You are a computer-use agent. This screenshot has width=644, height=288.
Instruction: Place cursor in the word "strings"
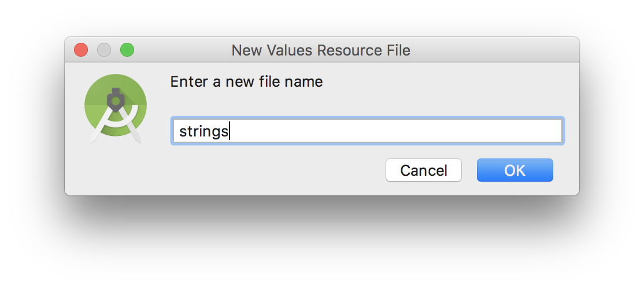(203, 131)
